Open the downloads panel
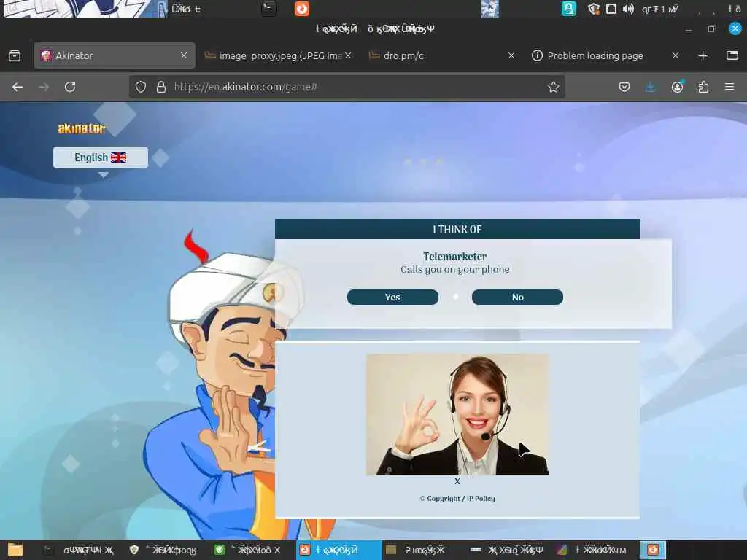 tap(650, 87)
